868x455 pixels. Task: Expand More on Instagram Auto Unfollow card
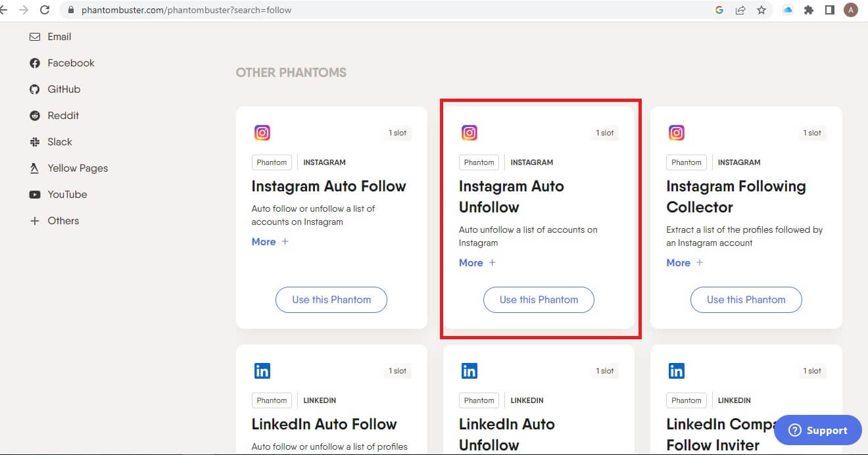point(477,263)
